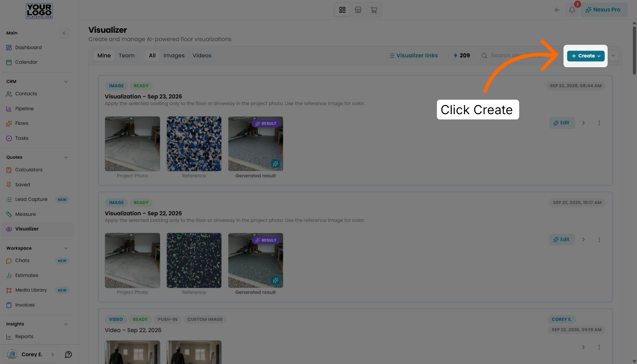This screenshot has height=364, width=637.
Task: Open Sep 22 green flake Reference thumbnail
Action: (x=194, y=260)
